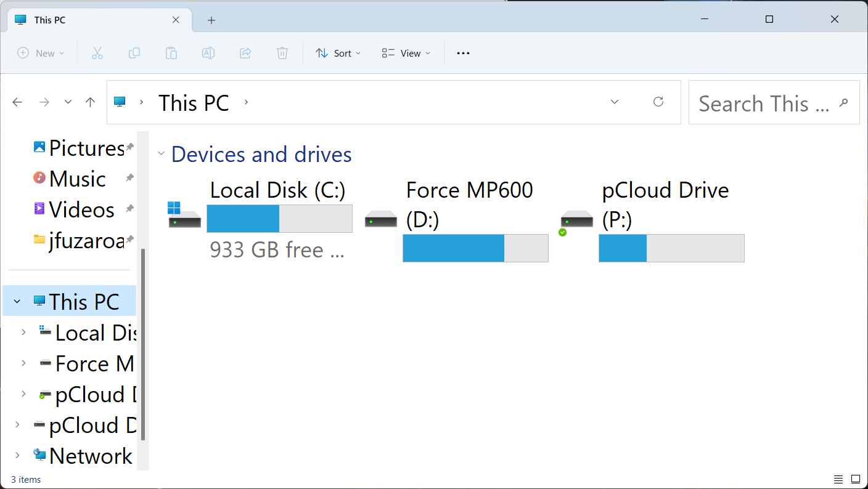Maximize the File Explorer window

click(x=769, y=20)
